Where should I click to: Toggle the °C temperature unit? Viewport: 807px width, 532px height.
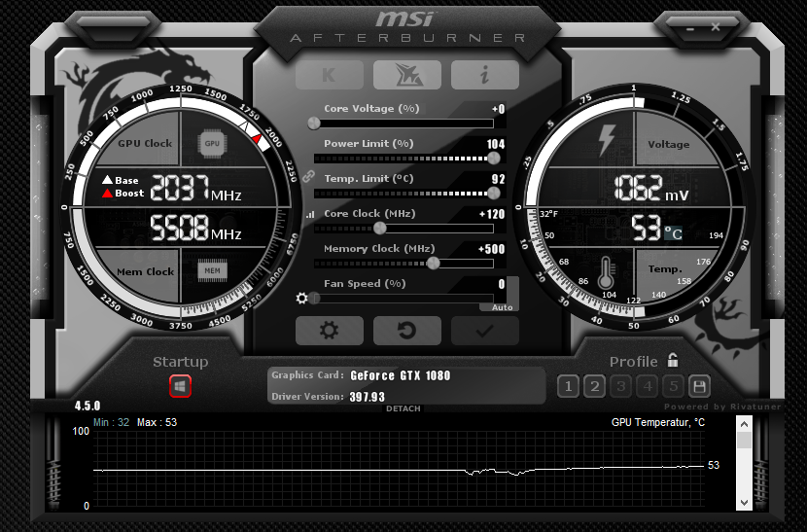pyautogui.click(x=673, y=233)
